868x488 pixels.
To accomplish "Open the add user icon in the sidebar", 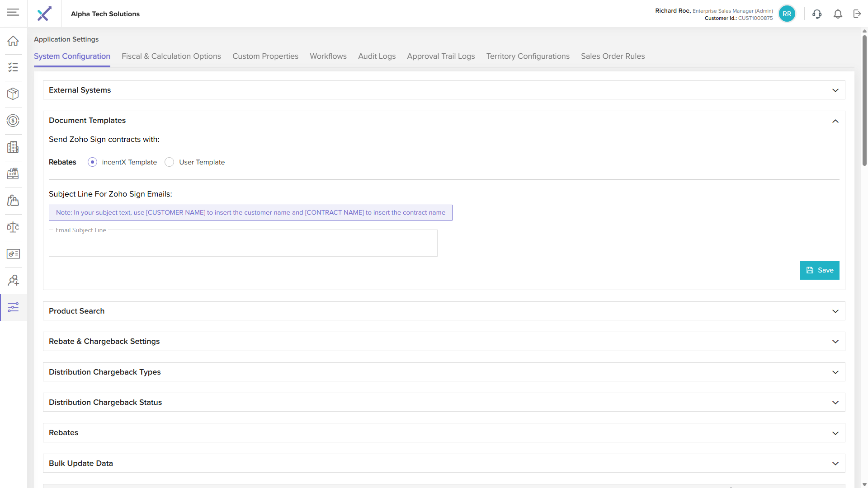I will point(13,281).
